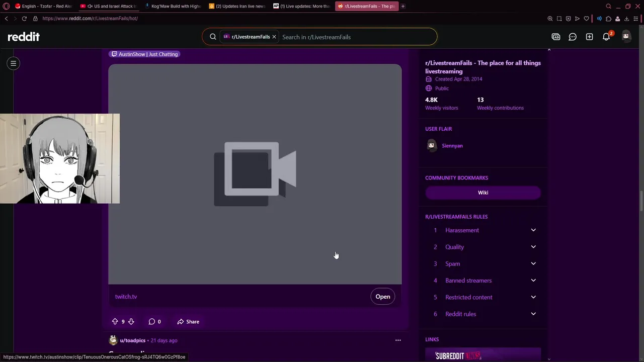Viewport: 644px width, 362px height.
Task: Open the Wiki community bookmark
Action: 483,193
